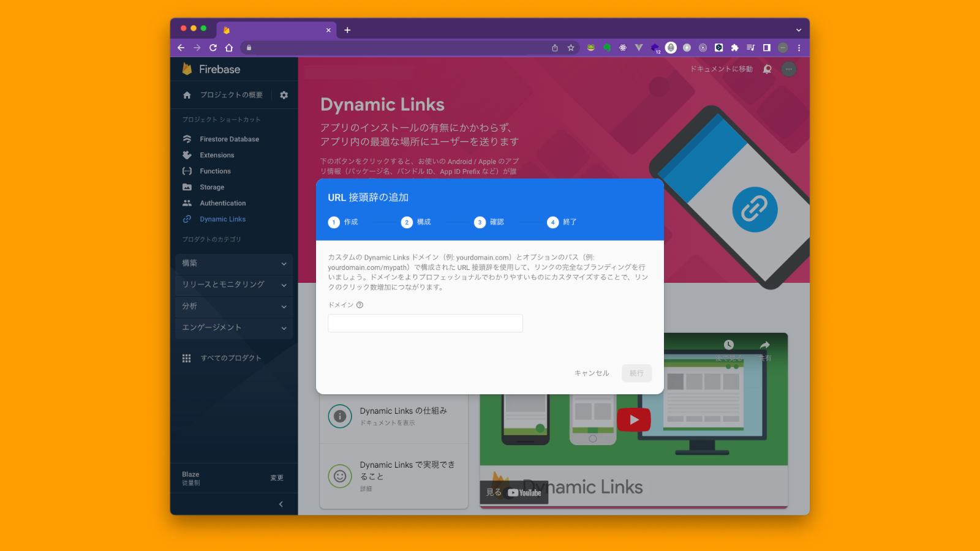
Task: Open すべてのプロダクト
Action: pos(231,358)
